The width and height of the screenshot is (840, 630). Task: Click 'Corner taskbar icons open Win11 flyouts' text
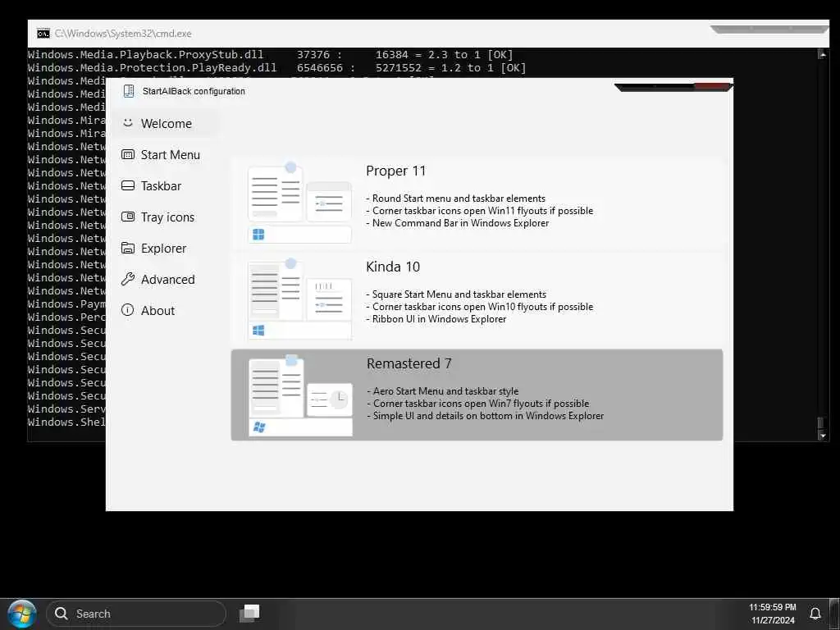tap(482, 211)
